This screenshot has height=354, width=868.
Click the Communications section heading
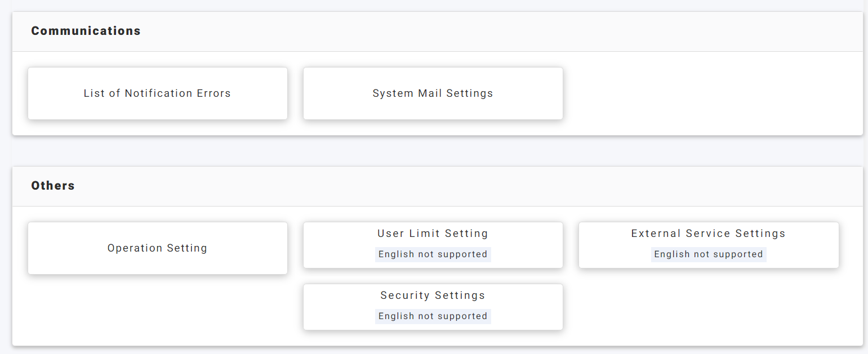click(86, 31)
